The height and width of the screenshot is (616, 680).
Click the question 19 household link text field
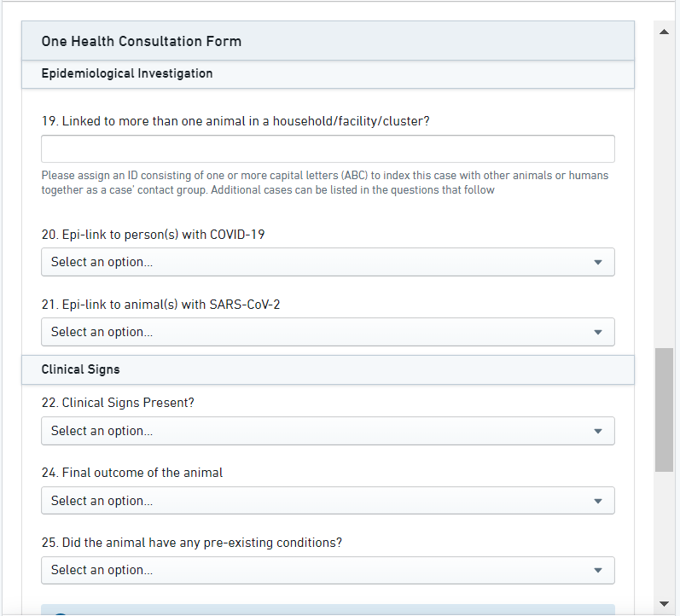(328, 149)
